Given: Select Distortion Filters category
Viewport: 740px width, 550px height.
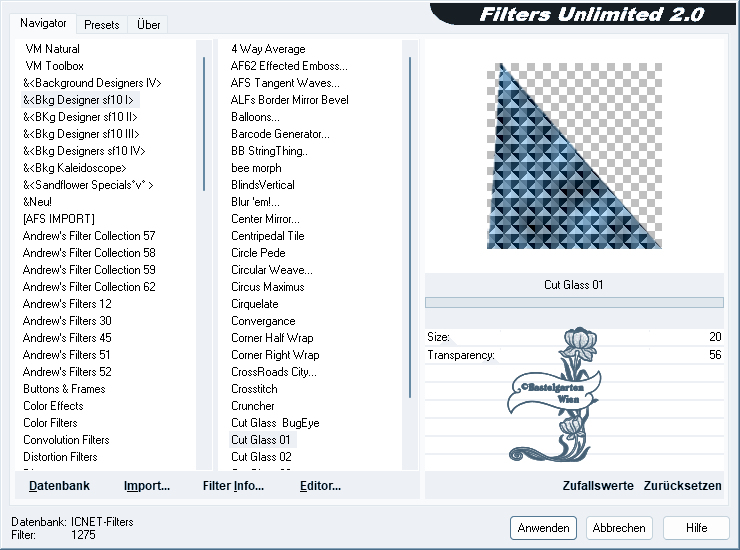Looking at the screenshot, I should coord(60,457).
